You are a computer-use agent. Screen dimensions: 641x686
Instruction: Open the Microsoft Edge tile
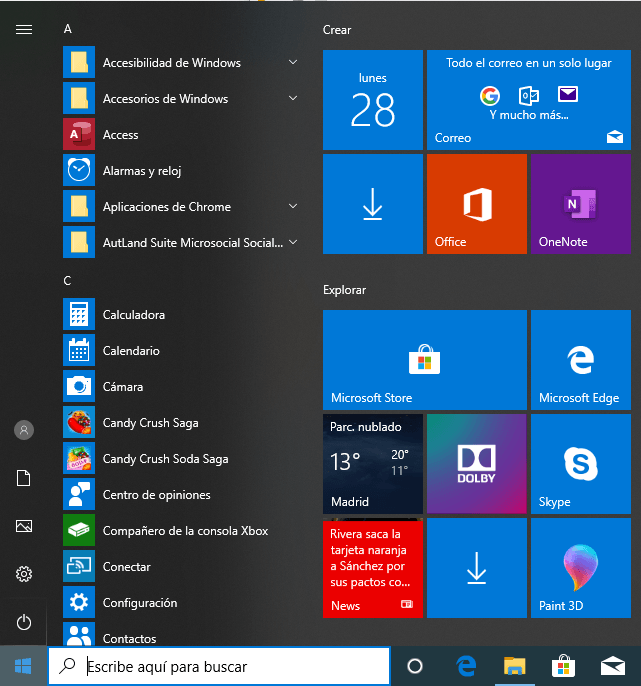[581, 360]
